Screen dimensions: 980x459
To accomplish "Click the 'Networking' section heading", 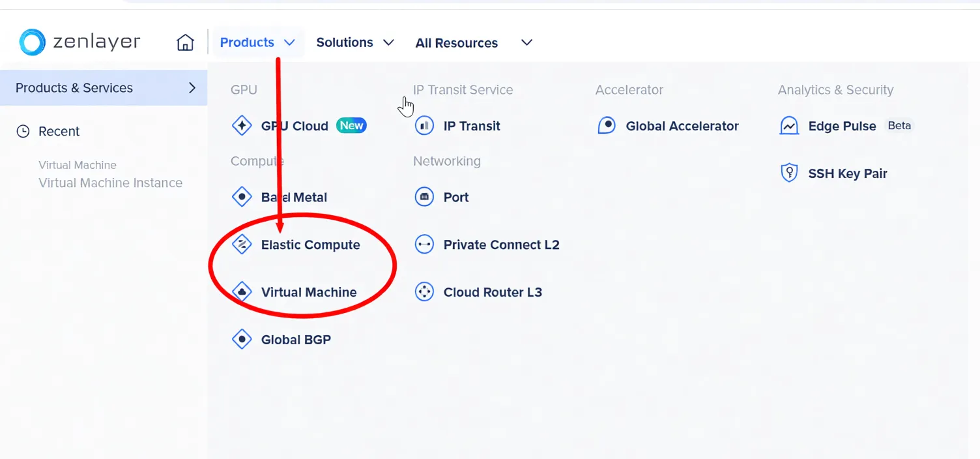I will point(446,161).
